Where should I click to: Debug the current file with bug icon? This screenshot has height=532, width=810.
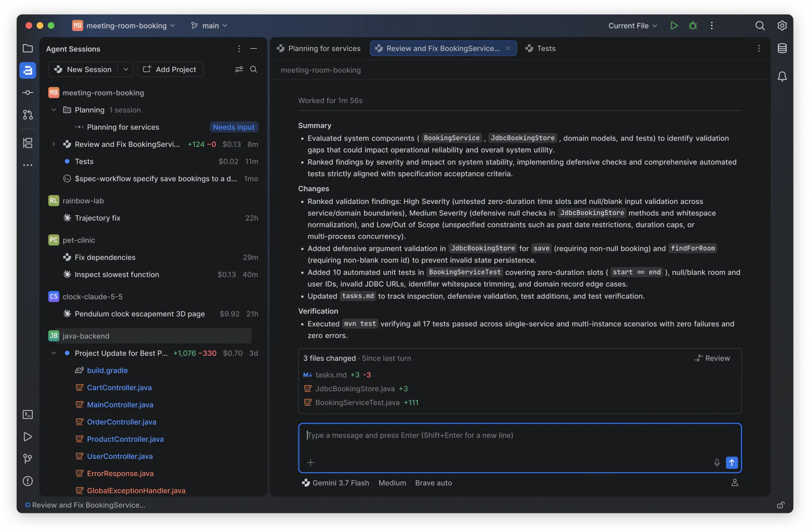693,25
